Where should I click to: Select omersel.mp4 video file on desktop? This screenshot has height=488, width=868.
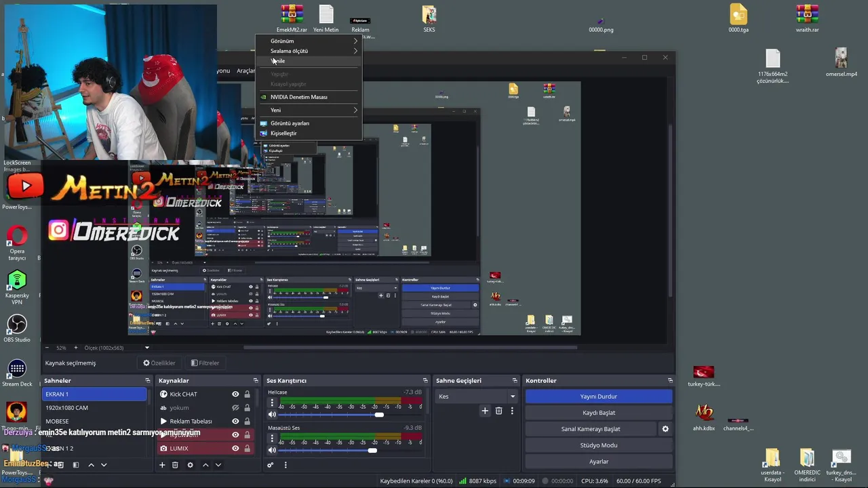point(841,62)
